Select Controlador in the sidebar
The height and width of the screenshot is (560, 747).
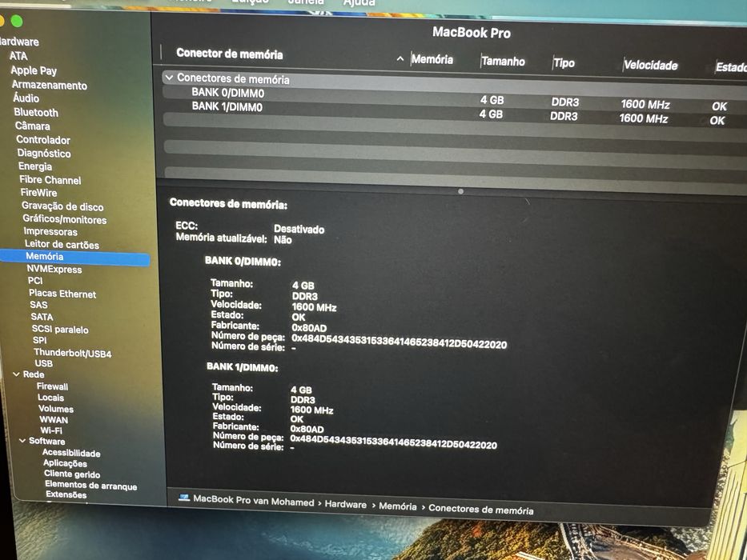coord(43,140)
